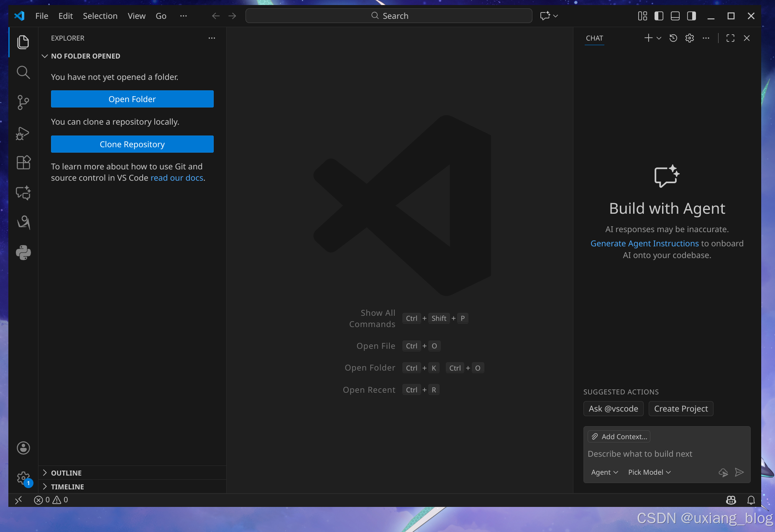Screen dimensions: 775x532
Task: Focus the Describe what to build next input
Action: [667, 454]
